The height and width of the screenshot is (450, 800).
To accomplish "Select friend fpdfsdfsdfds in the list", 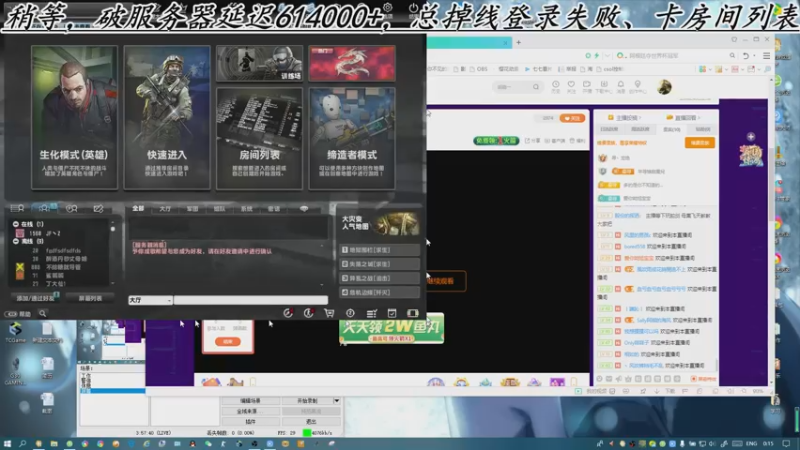I will pyautogui.click(x=63, y=251).
